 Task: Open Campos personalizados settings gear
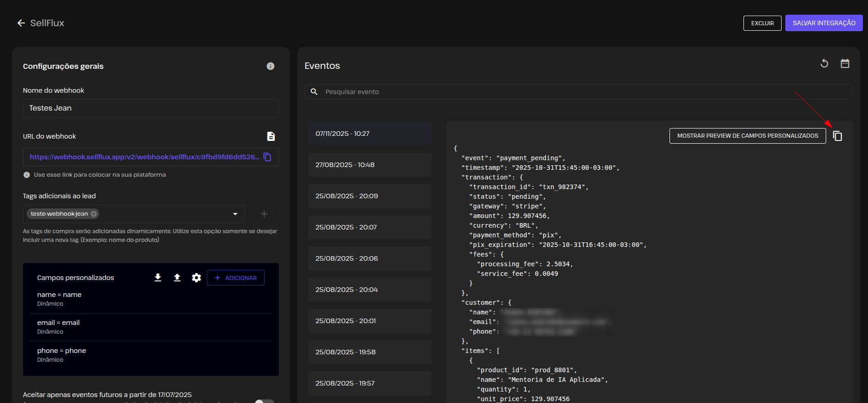click(x=196, y=278)
